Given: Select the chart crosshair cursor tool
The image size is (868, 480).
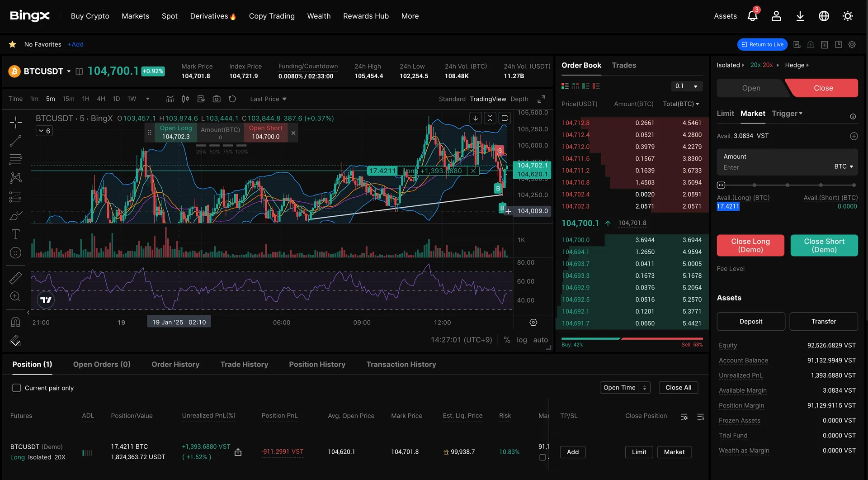Looking at the screenshot, I should (15, 122).
